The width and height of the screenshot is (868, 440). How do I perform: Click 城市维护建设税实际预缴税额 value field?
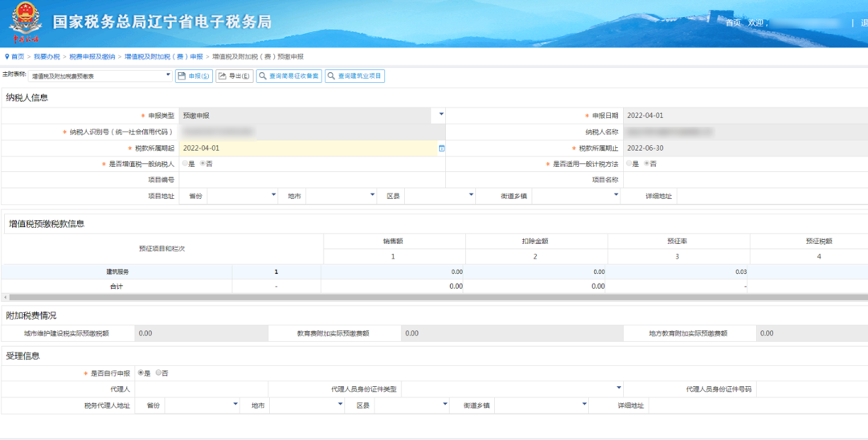[202, 333]
